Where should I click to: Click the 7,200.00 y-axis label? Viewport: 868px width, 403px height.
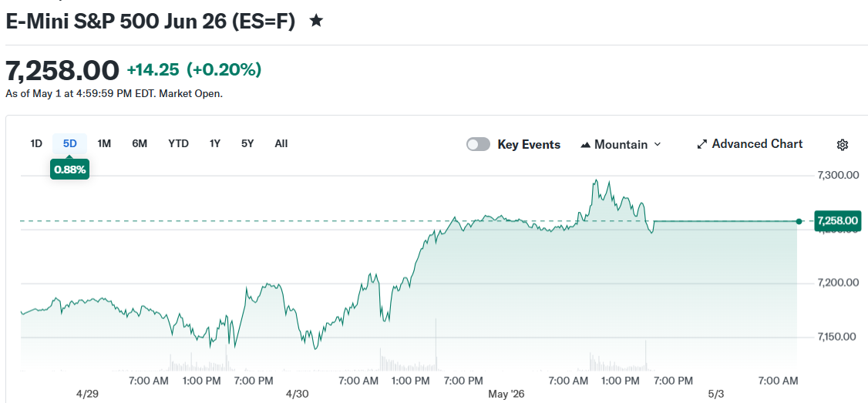[838, 284]
